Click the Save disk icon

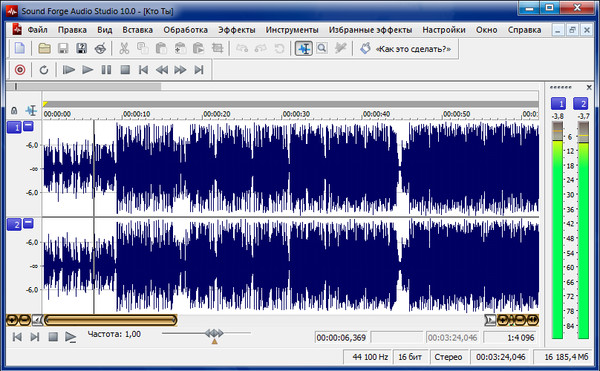[x=63, y=49]
